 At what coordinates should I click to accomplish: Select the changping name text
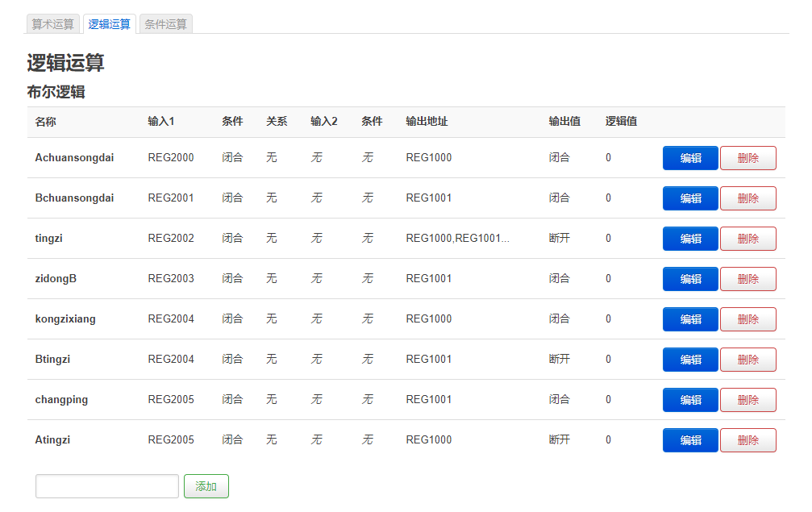point(61,400)
